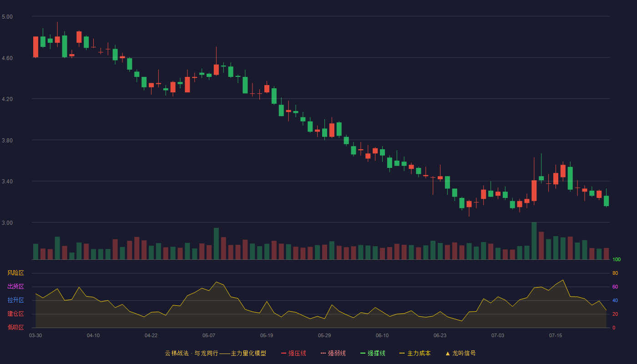
Task: Select the 建仓区 zone label
Action: pos(15,314)
